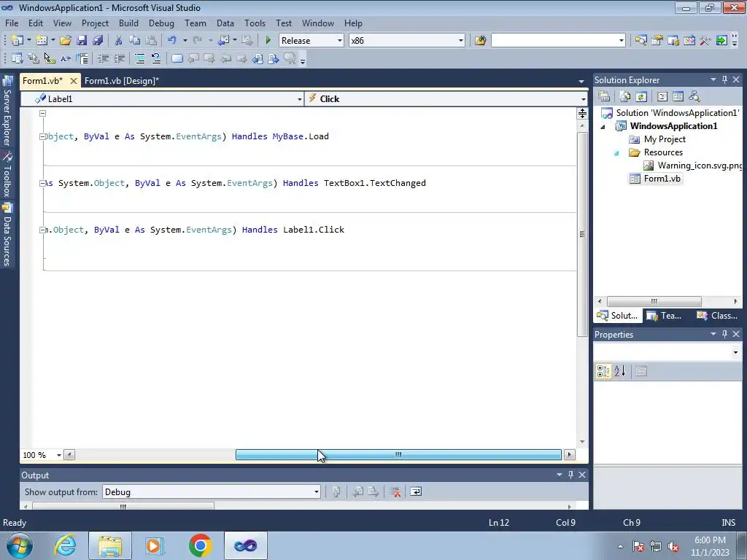
Task: Click the Find in Files icon
Action: [480, 41]
